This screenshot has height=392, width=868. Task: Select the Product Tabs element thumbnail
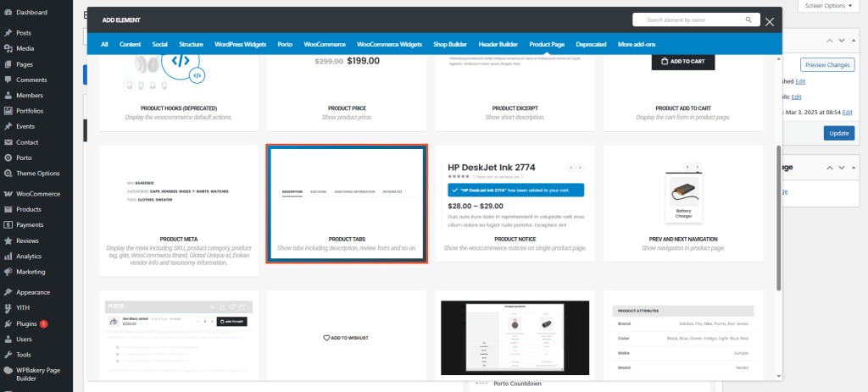pos(347,203)
